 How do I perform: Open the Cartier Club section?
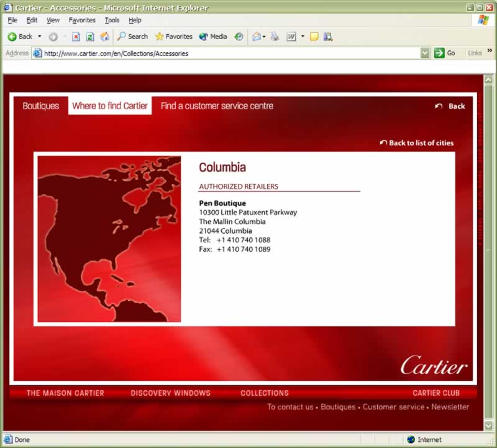(436, 393)
